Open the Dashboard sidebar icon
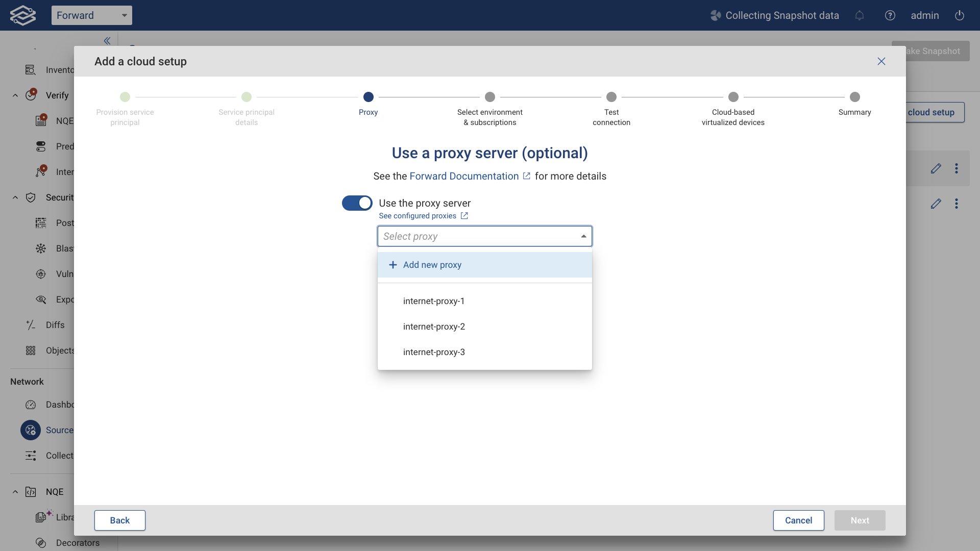This screenshot has width=980, height=551. click(31, 405)
